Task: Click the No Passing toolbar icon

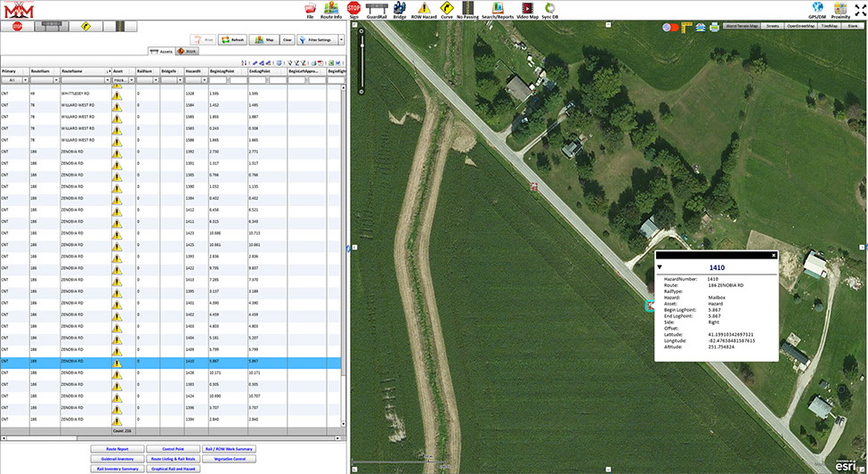Action: 467,9
